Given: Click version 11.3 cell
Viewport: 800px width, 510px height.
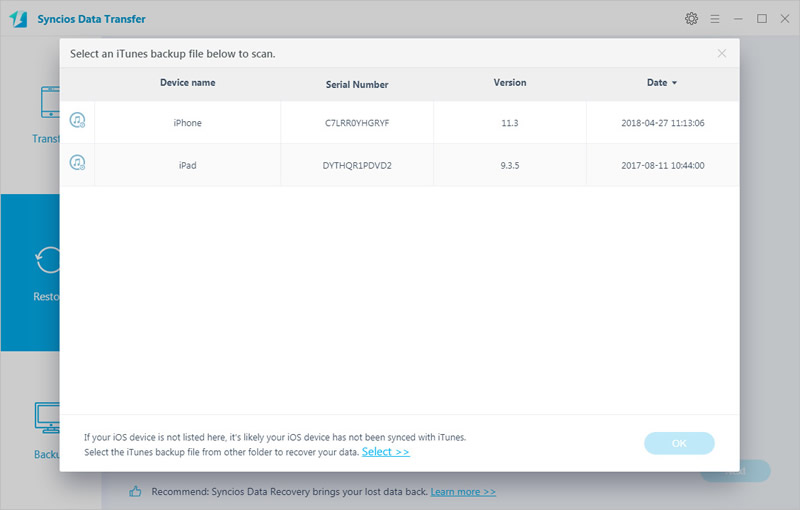Looking at the screenshot, I should pos(510,123).
